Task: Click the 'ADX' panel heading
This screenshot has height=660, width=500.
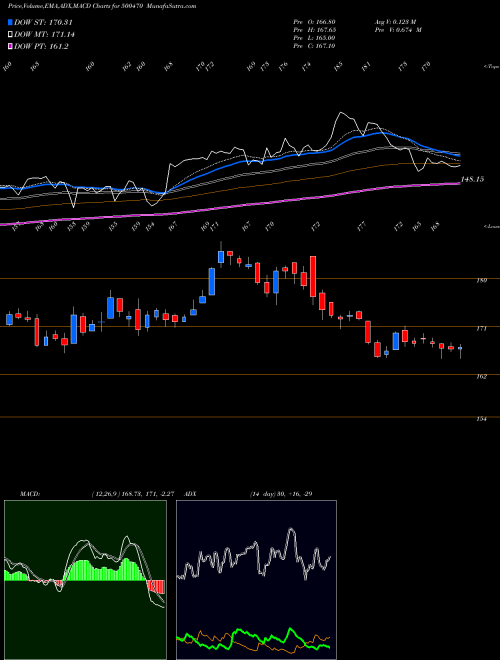Action: tap(190, 494)
